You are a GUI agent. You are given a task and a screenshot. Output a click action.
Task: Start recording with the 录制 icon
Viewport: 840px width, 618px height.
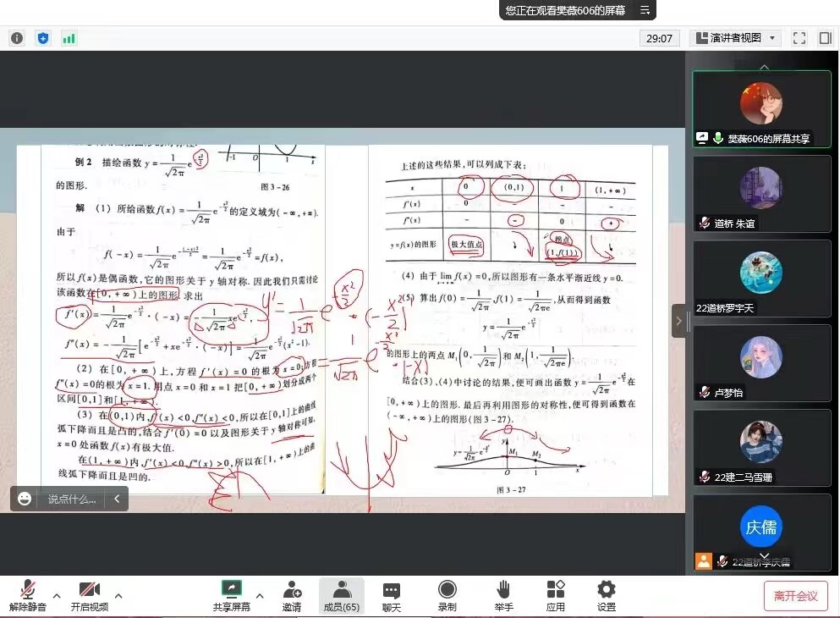[x=447, y=590]
